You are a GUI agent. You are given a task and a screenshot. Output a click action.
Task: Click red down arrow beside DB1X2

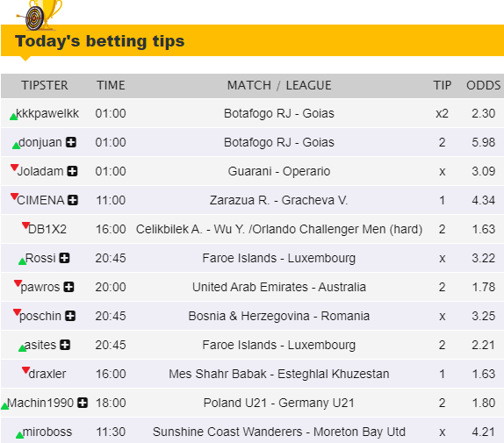point(25,225)
